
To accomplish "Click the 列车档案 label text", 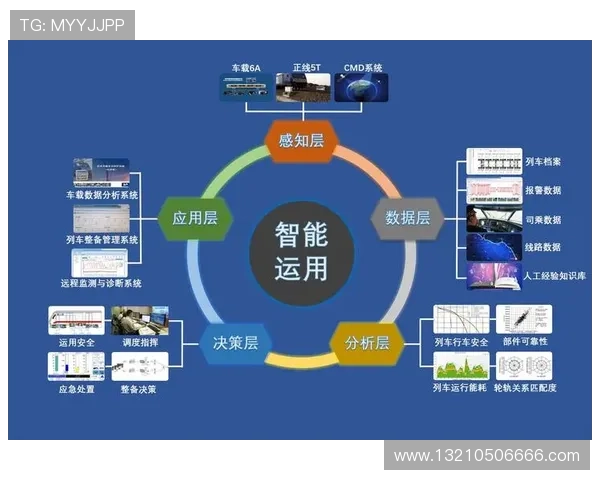I will point(543,162).
